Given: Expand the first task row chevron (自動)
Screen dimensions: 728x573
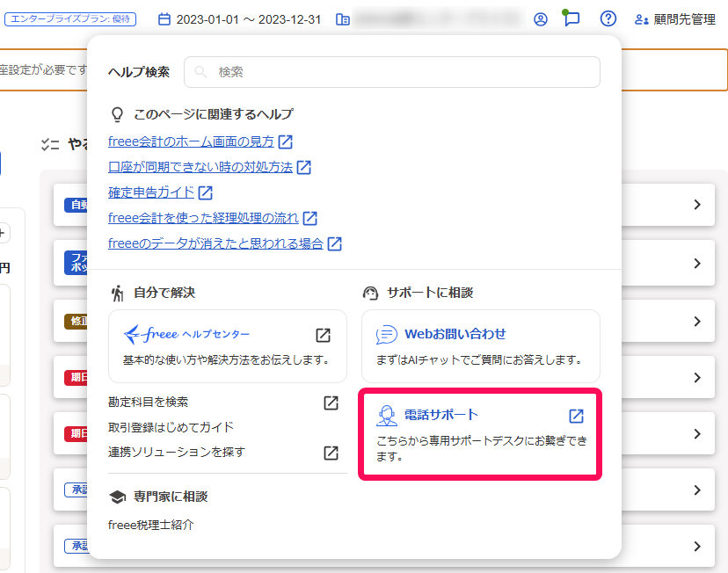Looking at the screenshot, I should tap(697, 205).
